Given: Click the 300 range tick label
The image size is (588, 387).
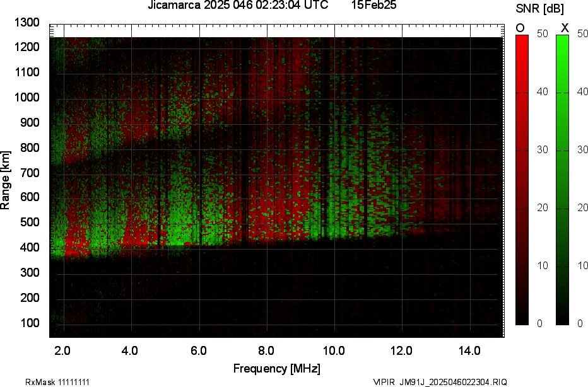Looking at the screenshot, I should [x=29, y=272].
